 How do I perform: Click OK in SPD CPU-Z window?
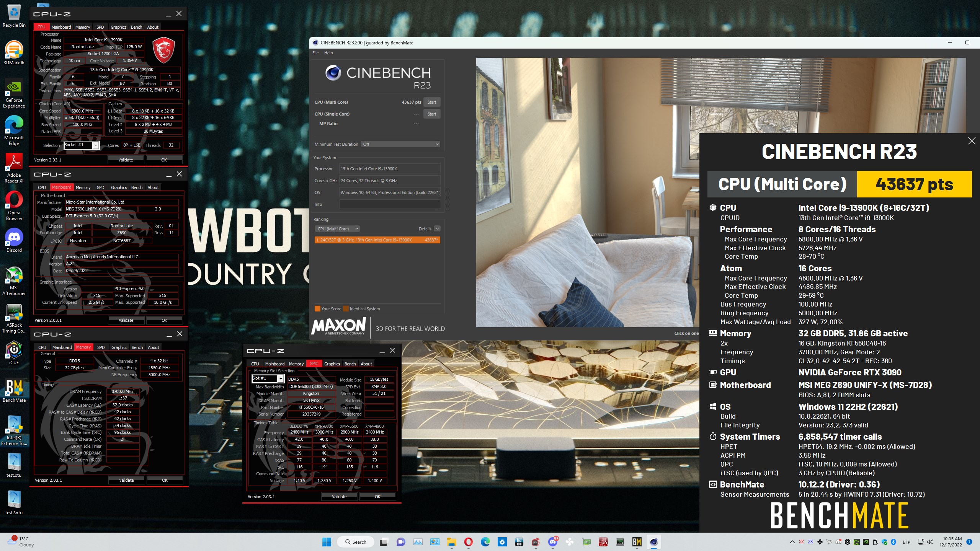click(x=377, y=497)
